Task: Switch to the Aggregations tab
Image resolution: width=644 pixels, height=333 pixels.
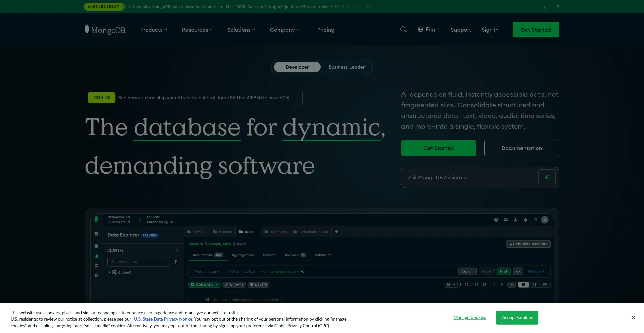Action: click(x=243, y=255)
